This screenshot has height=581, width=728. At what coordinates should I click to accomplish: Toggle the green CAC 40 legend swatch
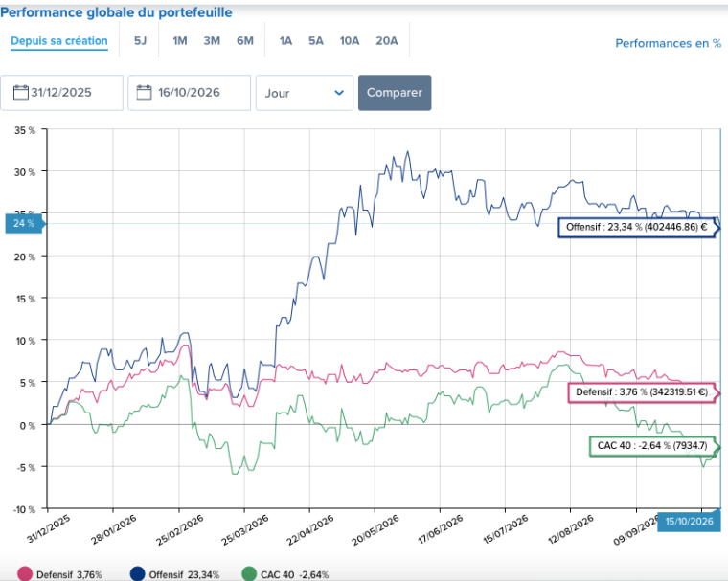(249, 574)
